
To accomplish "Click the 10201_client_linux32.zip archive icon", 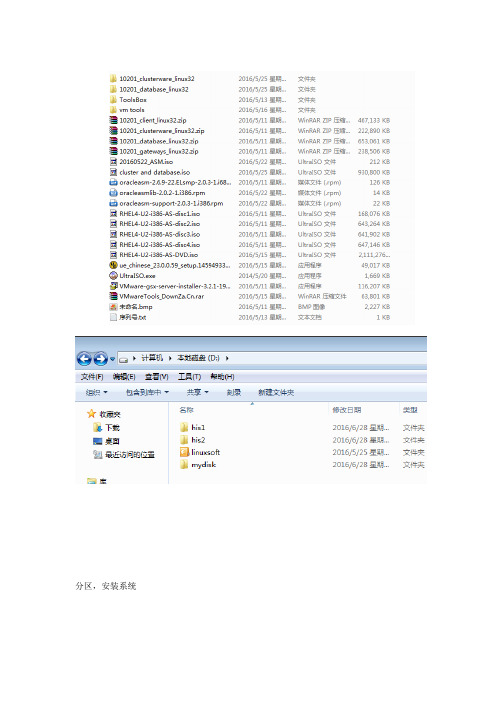I will pos(113,120).
